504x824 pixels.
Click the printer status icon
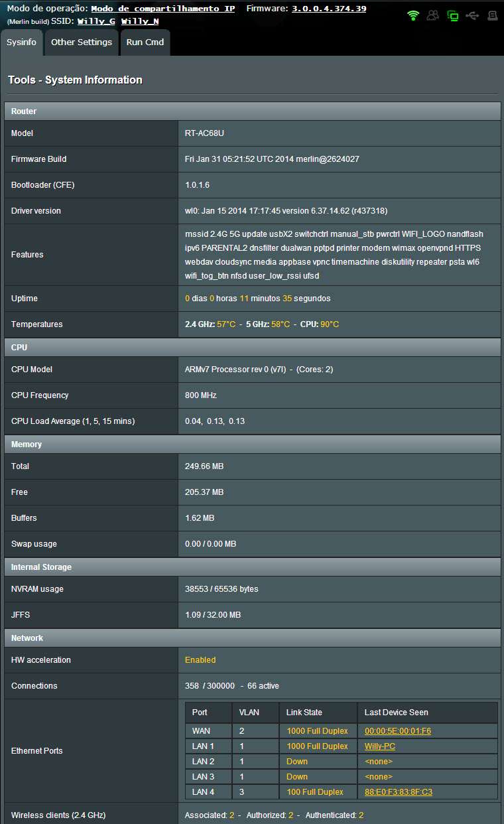click(492, 15)
